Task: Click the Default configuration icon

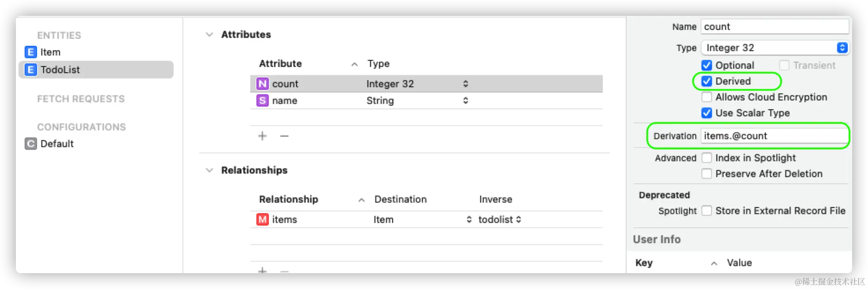Action: coord(30,144)
